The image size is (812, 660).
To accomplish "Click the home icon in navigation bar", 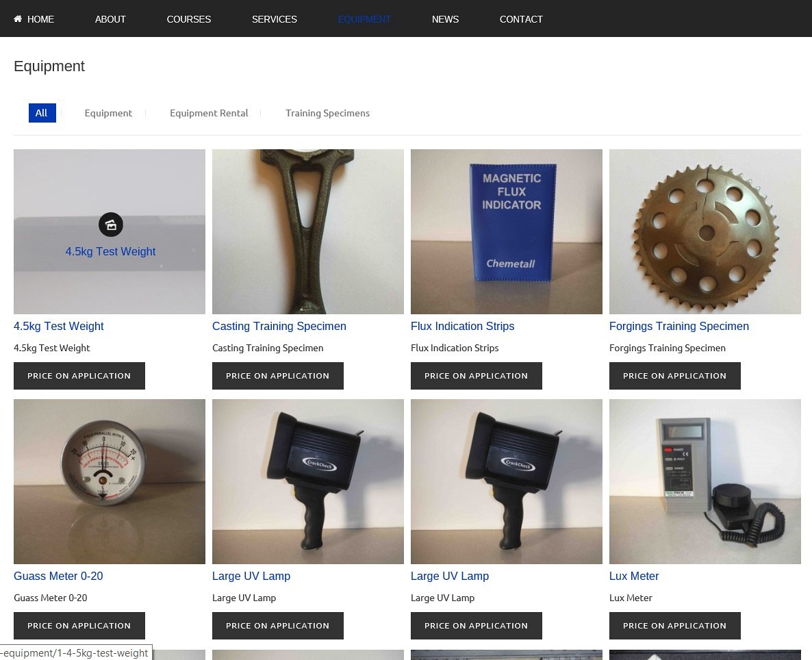I will (x=18, y=19).
